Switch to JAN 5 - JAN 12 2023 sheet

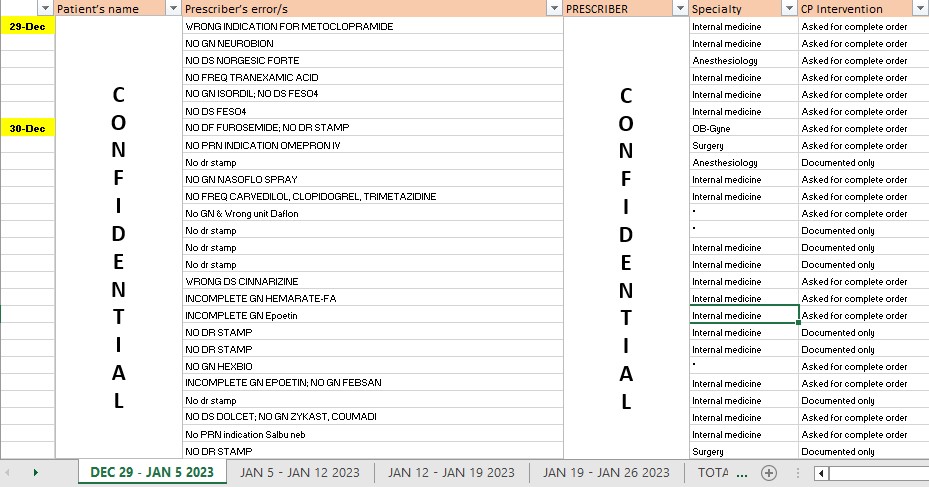point(300,472)
